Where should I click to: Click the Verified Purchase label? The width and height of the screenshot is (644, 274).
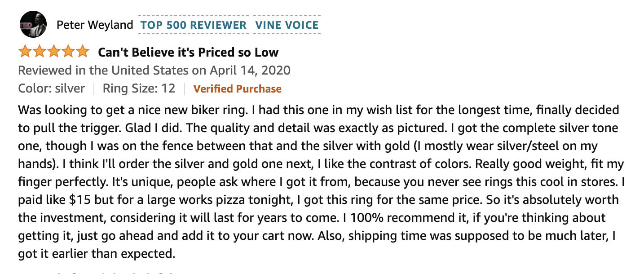(238, 89)
